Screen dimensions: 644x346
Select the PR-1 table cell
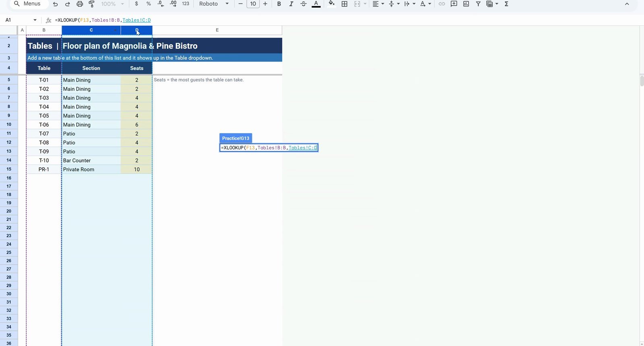(44, 169)
